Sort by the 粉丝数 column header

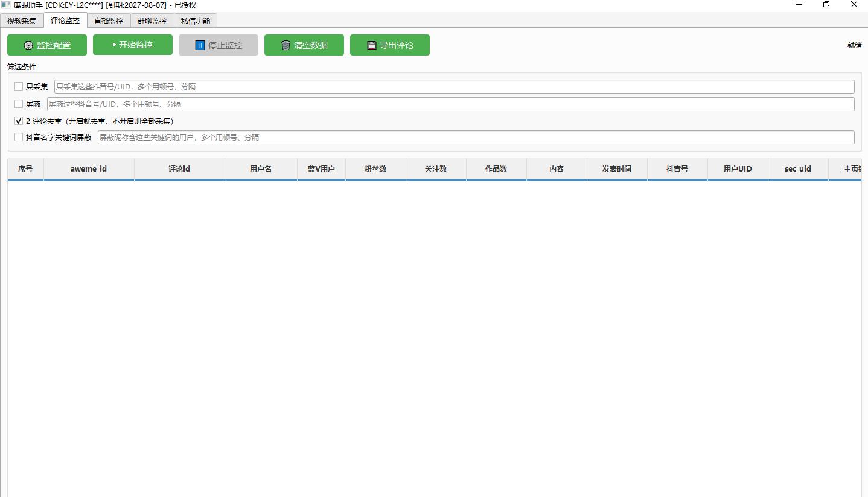coord(375,169)
